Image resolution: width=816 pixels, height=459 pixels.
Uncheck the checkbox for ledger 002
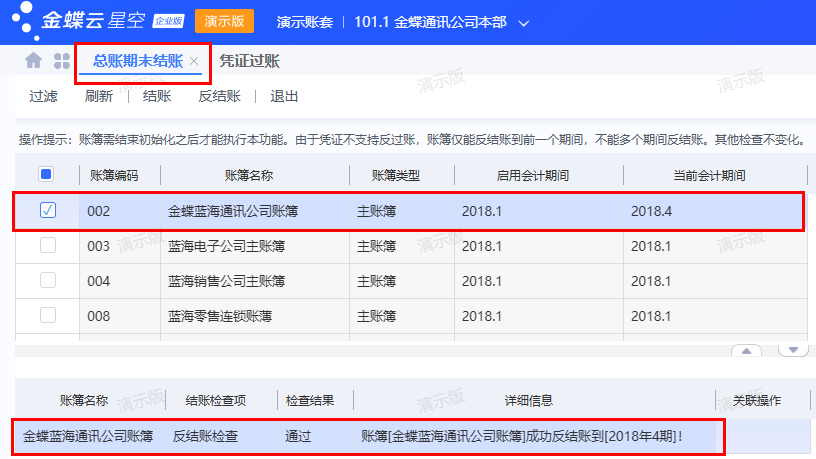(48, 210)
